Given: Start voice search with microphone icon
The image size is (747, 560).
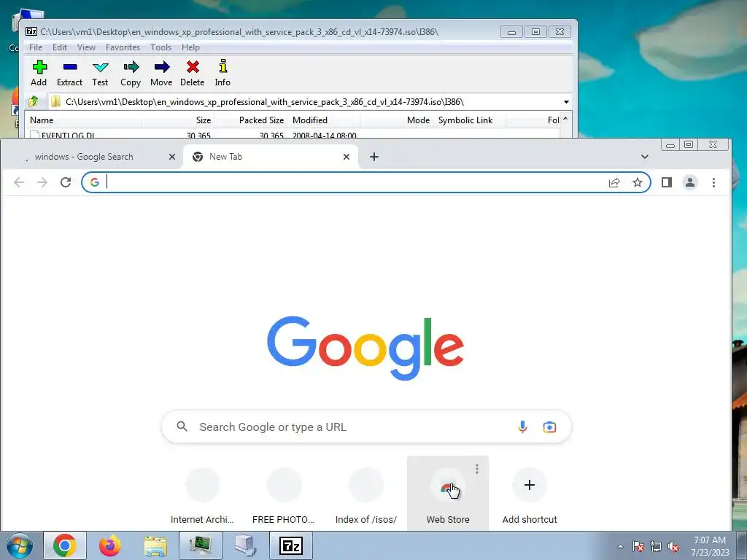Looking at the screenshot, I should [522, 427].
